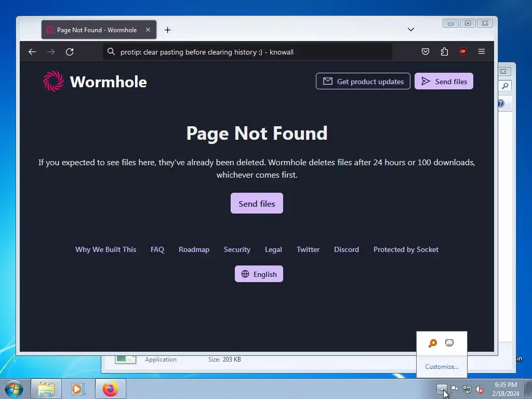Go back with the browser back arrow

pyautogui.click(x=32, y=52)
